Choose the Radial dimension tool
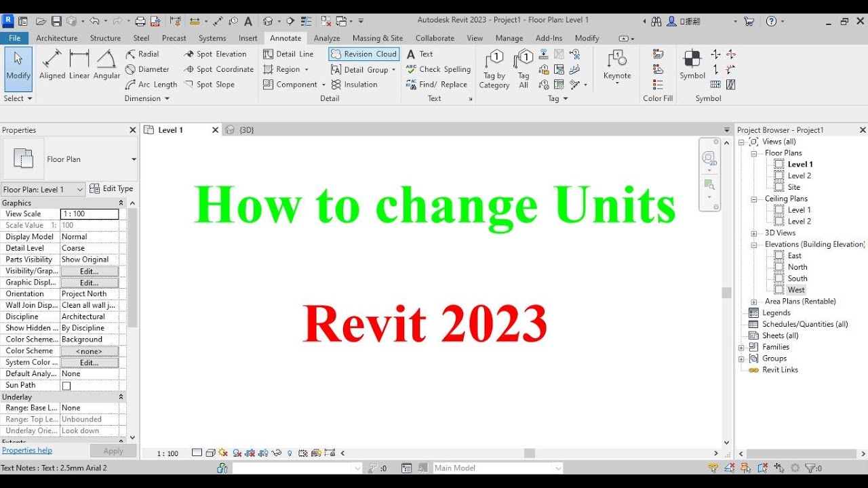The height and width of the screenshot is (488, 868). [x=142, y=54]
